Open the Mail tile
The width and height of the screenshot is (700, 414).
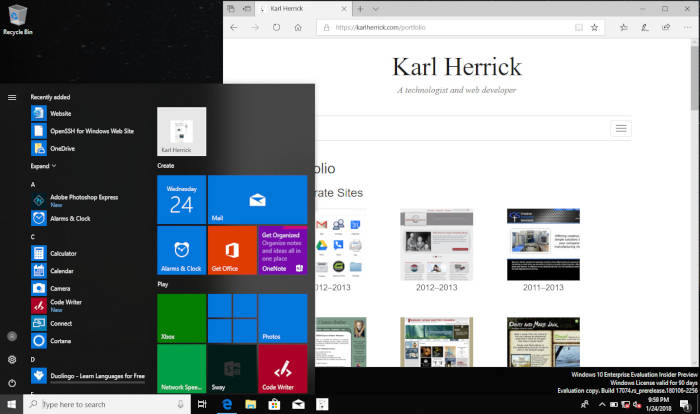pyautogui.click(x=258, y=199)
